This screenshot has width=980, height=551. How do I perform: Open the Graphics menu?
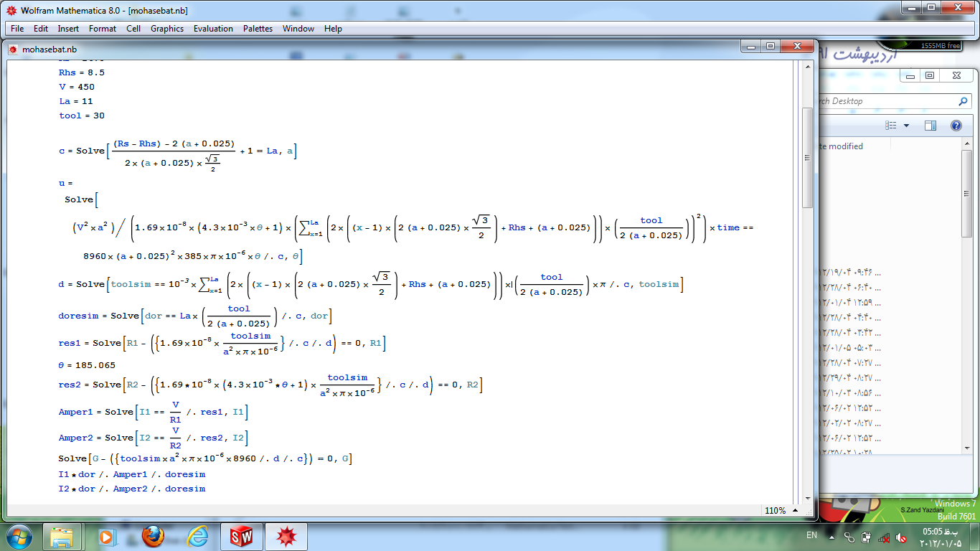(x=167, y=29)
